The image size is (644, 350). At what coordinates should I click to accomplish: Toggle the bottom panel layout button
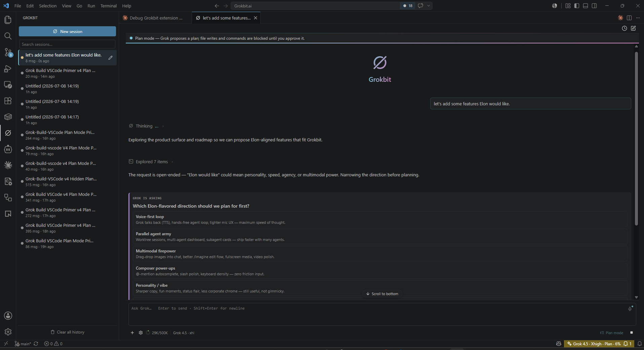coord(585,6)
